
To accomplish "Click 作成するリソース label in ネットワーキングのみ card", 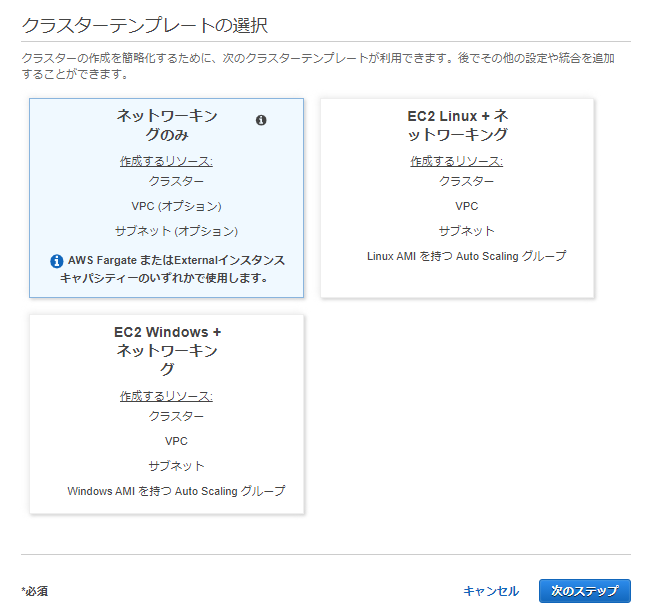I will (166, 161).
